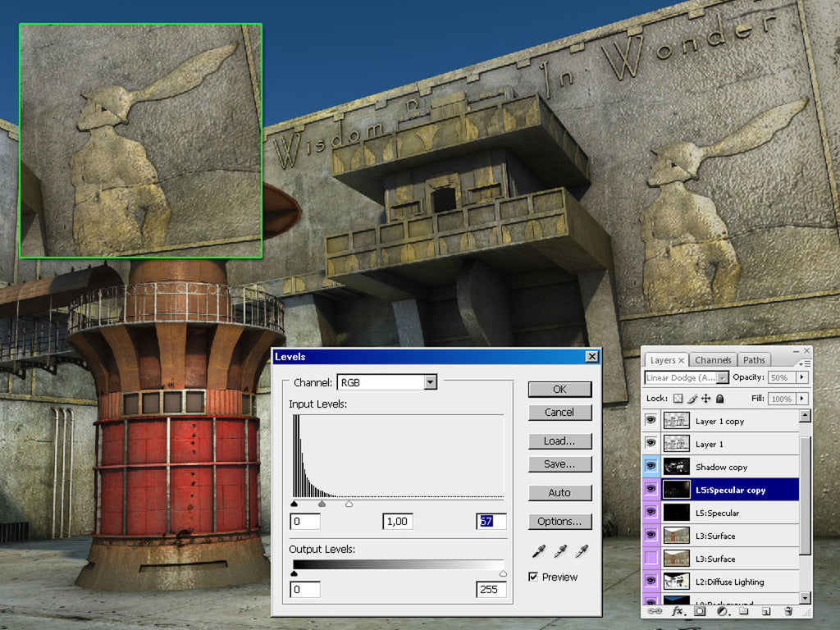The image size is (840, 630).
Task: Switch to the Paths tab
Action: click(754, 360)
